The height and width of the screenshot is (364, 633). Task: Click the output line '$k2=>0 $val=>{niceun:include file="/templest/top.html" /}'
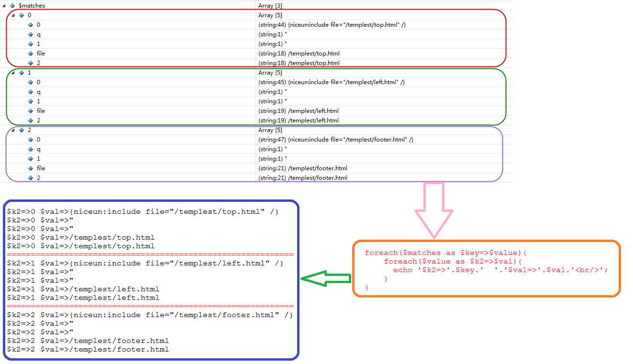click(143, 212)
